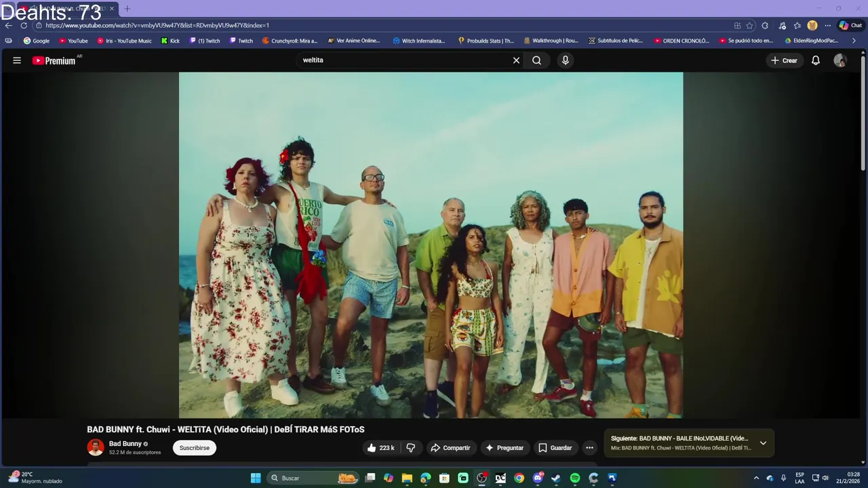868x488 pixels.
Task: Open the YouTube account avatar menu
Action: point(840,60)
